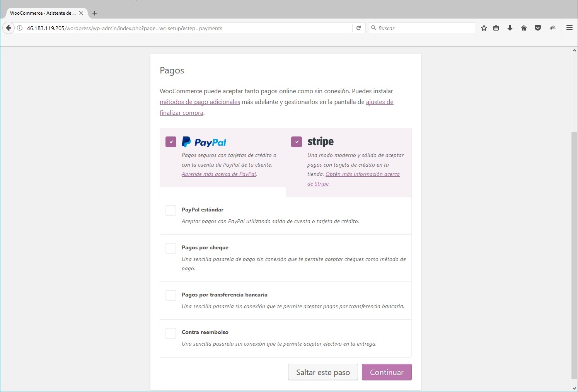
Task: Close the WooCommerce tab
Action: point(81,13)
